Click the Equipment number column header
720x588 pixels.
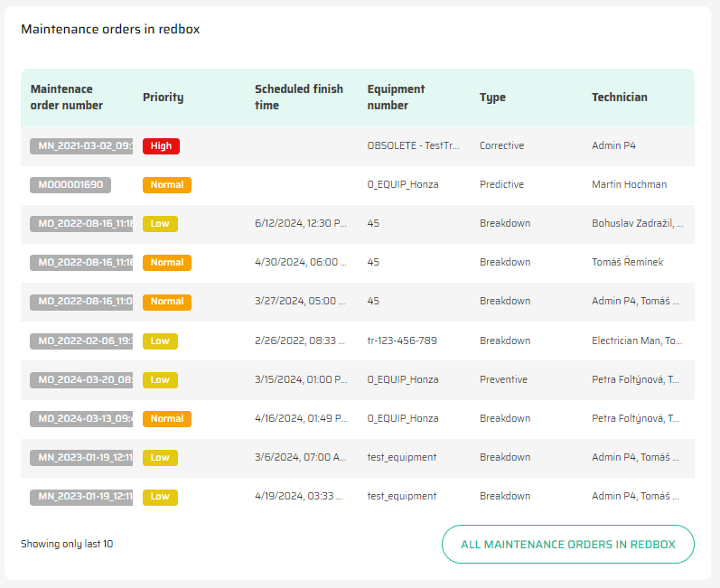396,98
